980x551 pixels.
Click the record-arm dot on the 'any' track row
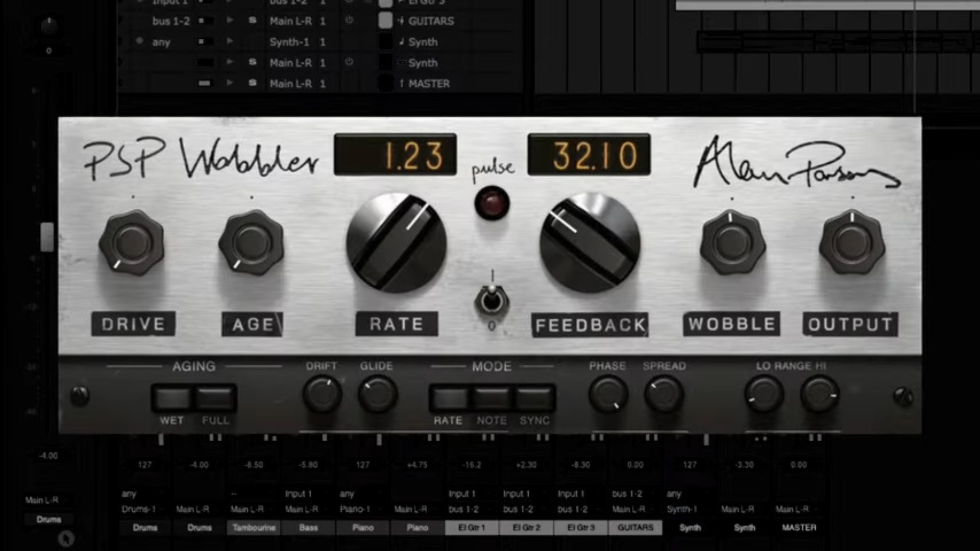(x=139, y=40)
